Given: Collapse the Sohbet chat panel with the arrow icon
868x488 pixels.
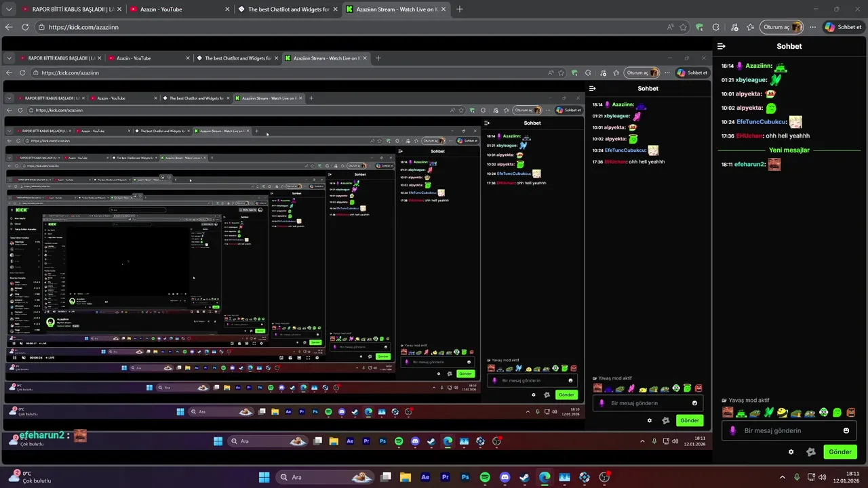Looking at the screenshot, I should coord(722,46).
